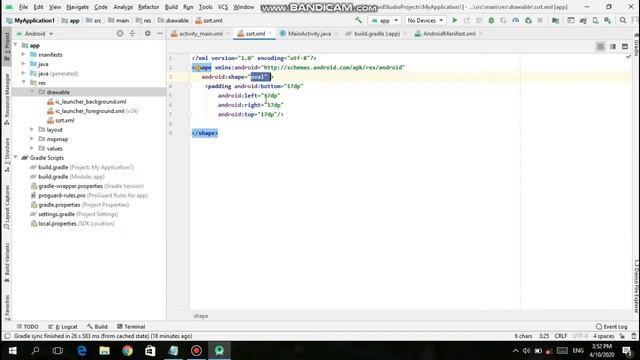
Task: Switch editor to Design view mode
Action: pyautogui.click(x=625, y=47)
